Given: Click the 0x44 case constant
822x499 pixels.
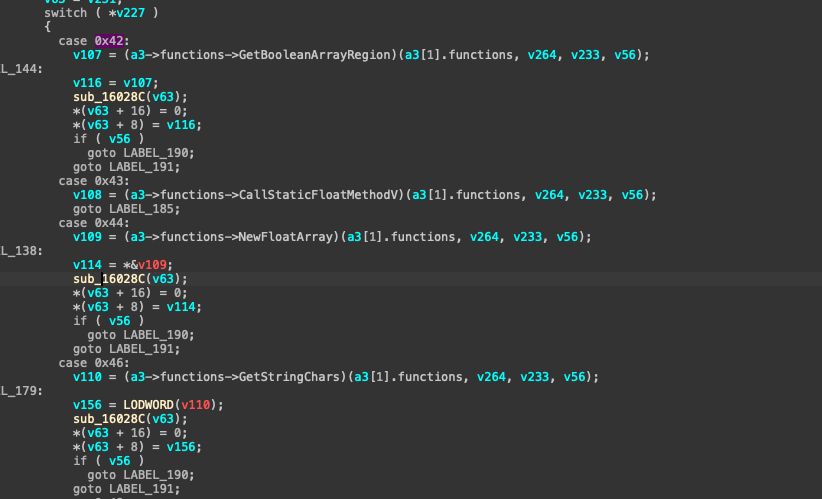Looking at the screenshot, I should pos(109,222).
